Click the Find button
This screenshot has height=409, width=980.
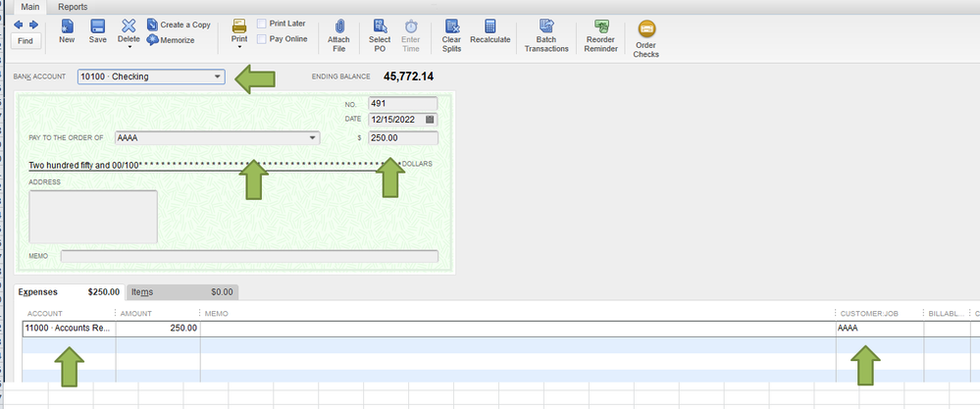(x=26, y=41)
